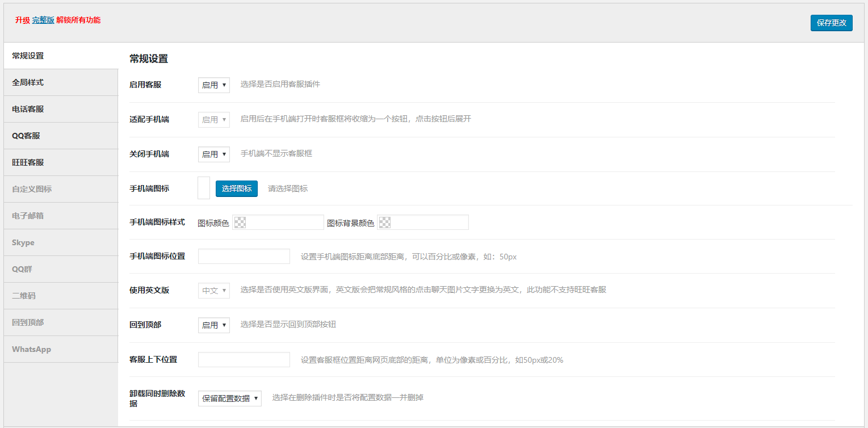Click the 解锁所有功能 text
The height and width of the screenshot is (428, 868).
click(x=78, y=20)
